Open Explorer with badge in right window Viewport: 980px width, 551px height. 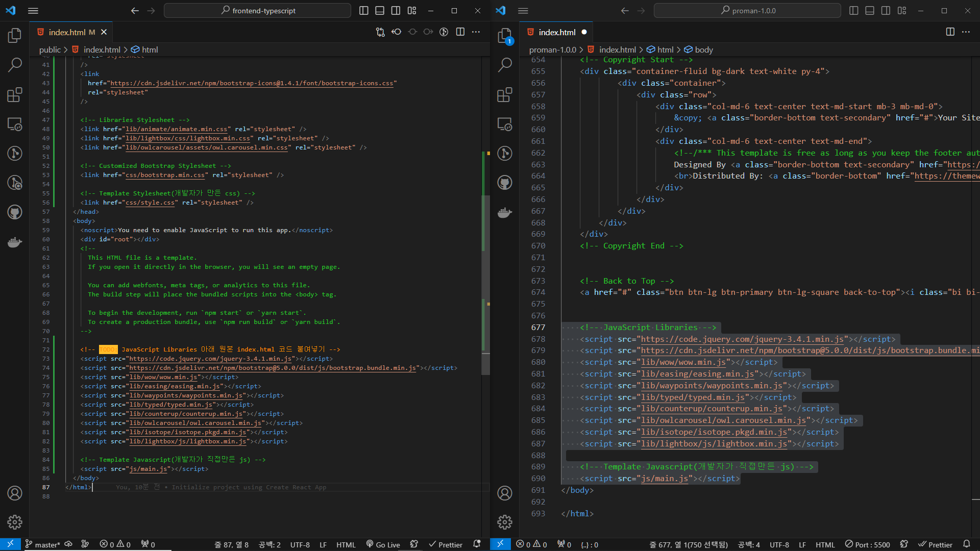point(505,36)
